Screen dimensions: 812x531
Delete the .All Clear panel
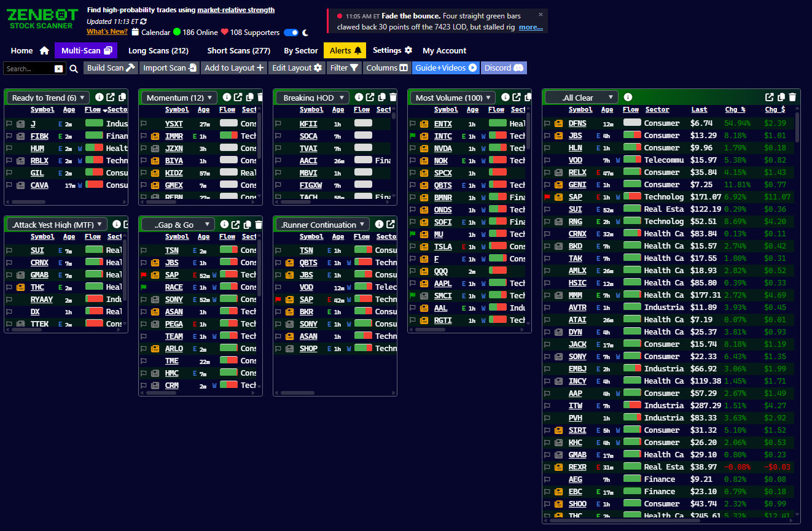pyautogui.click(x=792, y=97)
